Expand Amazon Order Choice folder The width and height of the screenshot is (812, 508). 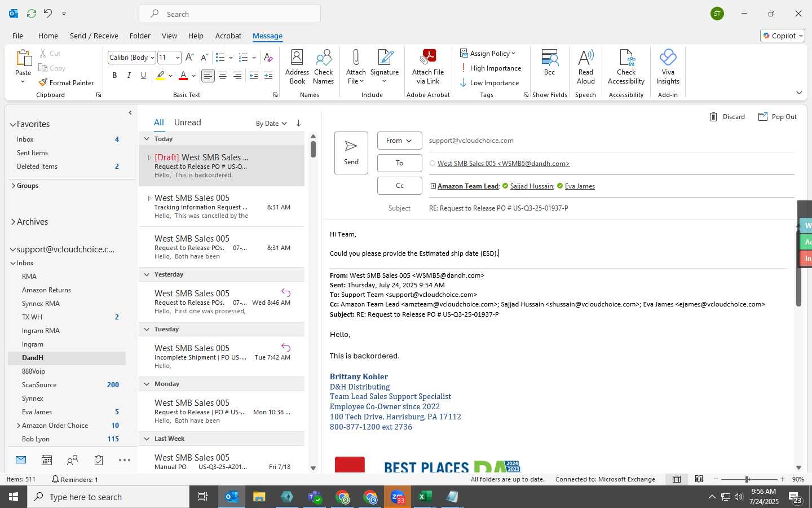19,426
